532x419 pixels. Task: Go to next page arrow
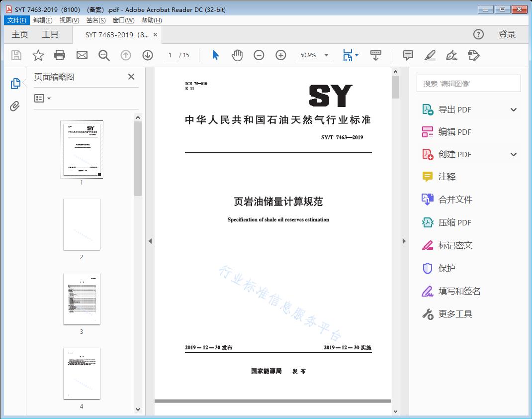click(x=148, y=55)
